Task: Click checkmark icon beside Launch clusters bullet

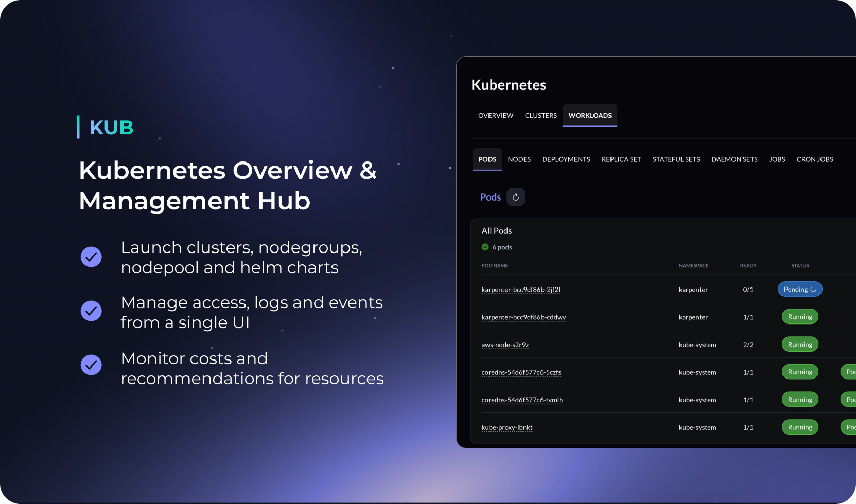Action: [x=91, y=257]
